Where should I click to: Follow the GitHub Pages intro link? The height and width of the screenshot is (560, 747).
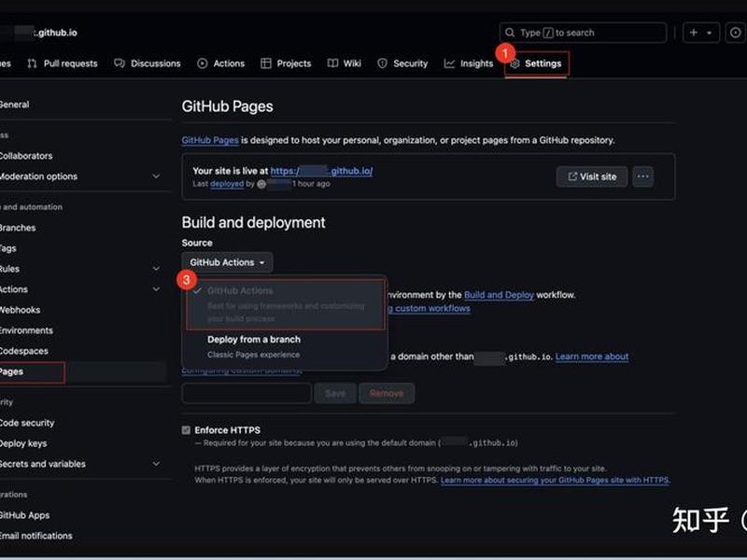click(x=210, y=141)
